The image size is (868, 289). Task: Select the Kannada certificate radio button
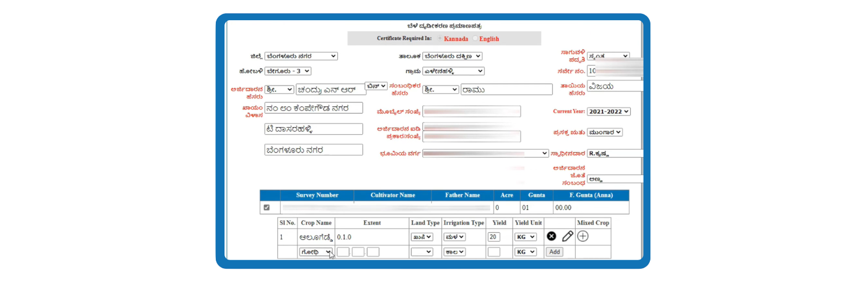click(x=440, y=39)
